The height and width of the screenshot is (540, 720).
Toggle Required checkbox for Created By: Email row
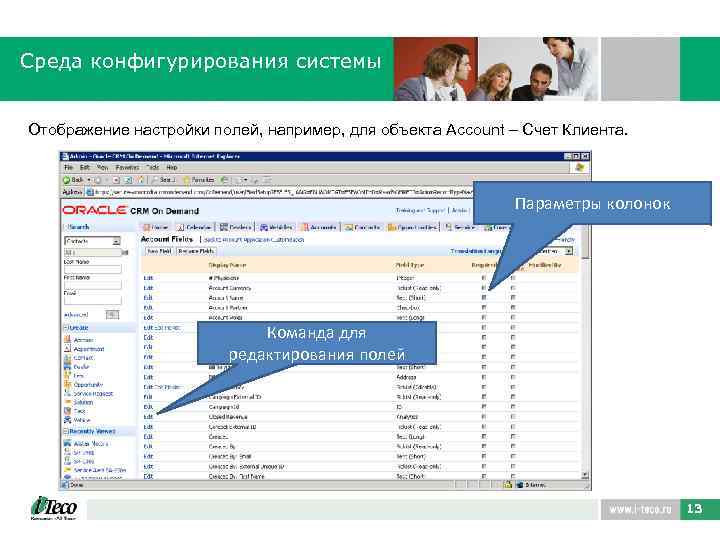tap(484, 456)
